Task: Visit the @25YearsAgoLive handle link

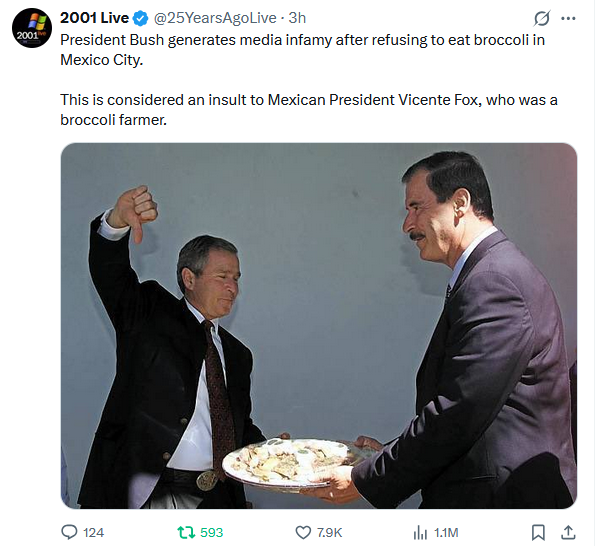Action: click(x=213, y=18)
